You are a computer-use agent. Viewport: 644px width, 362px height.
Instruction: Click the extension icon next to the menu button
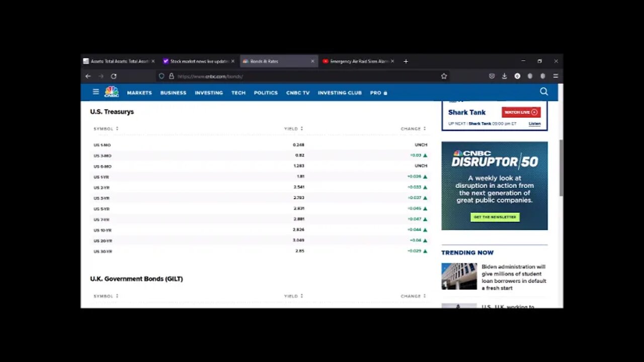542,76
